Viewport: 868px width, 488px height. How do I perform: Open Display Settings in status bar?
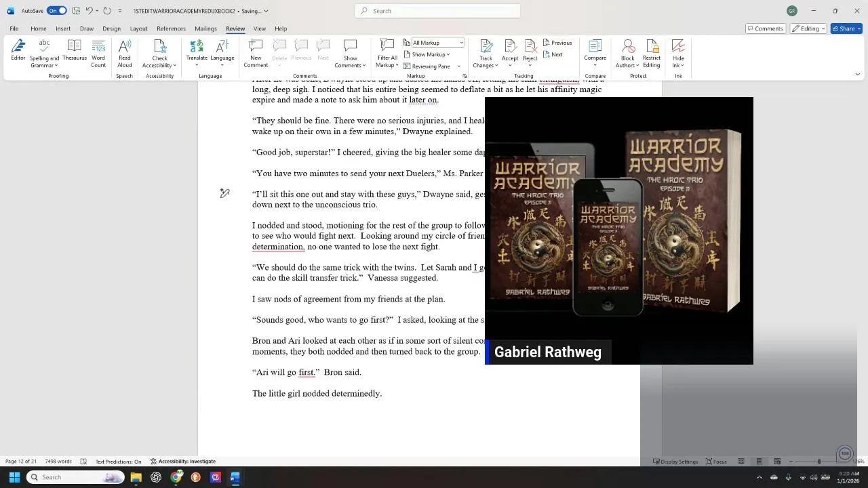[675, 462]
